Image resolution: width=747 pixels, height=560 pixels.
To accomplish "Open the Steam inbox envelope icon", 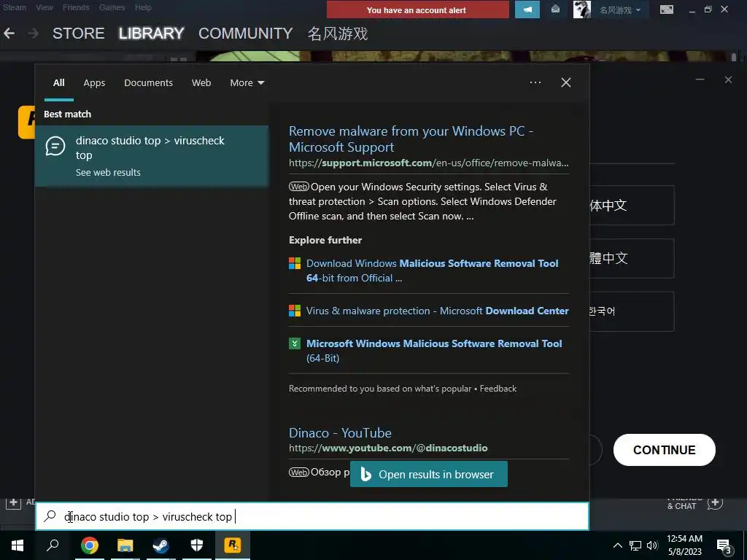I will [x=555, y=9].
